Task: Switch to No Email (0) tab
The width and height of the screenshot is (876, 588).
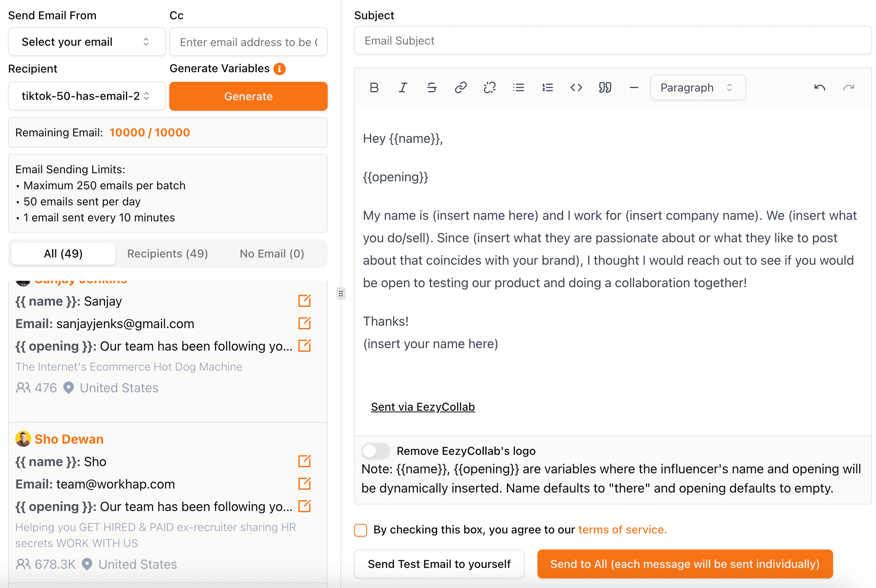Action: click(x=272, y=253)
